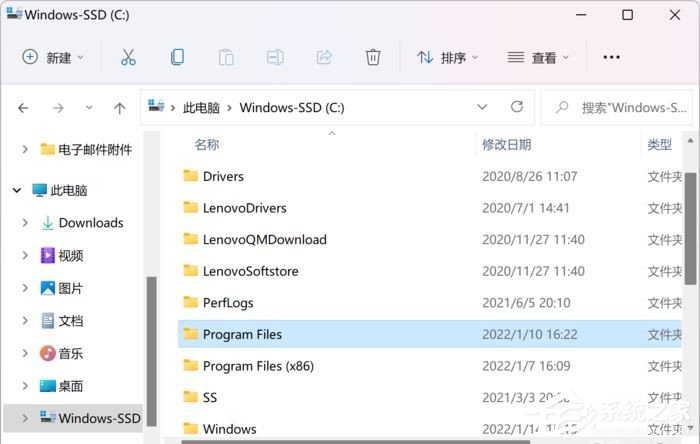Open the 排序 (Sort) dropdown menu
The height and width of the screenshot is (444, 700).
[447, 57]
